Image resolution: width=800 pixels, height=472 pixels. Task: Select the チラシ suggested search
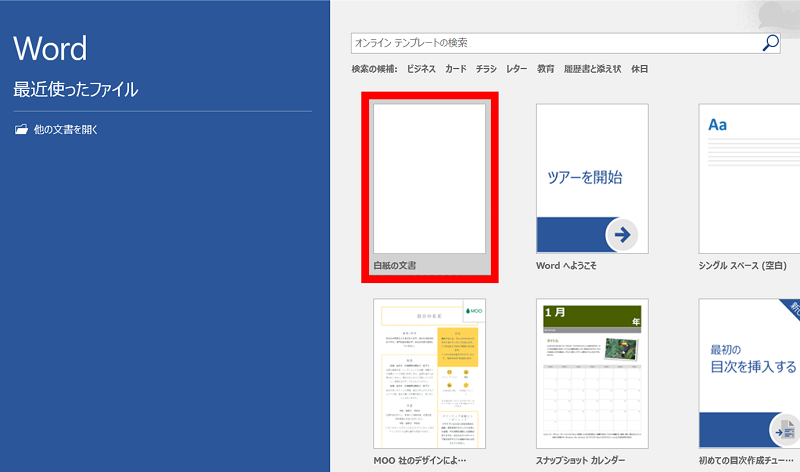pyautogui.click(x=486, y=69)
